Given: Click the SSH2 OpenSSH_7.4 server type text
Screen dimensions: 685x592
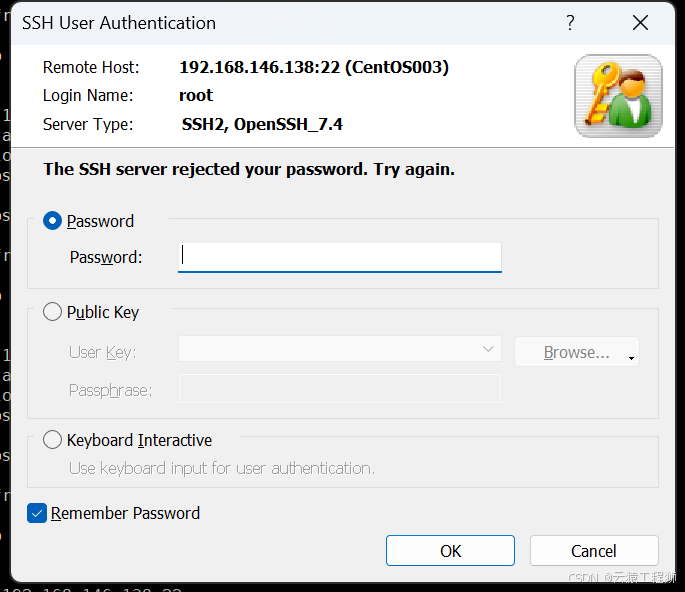Looking at the screenshot, I should [262, 125].
